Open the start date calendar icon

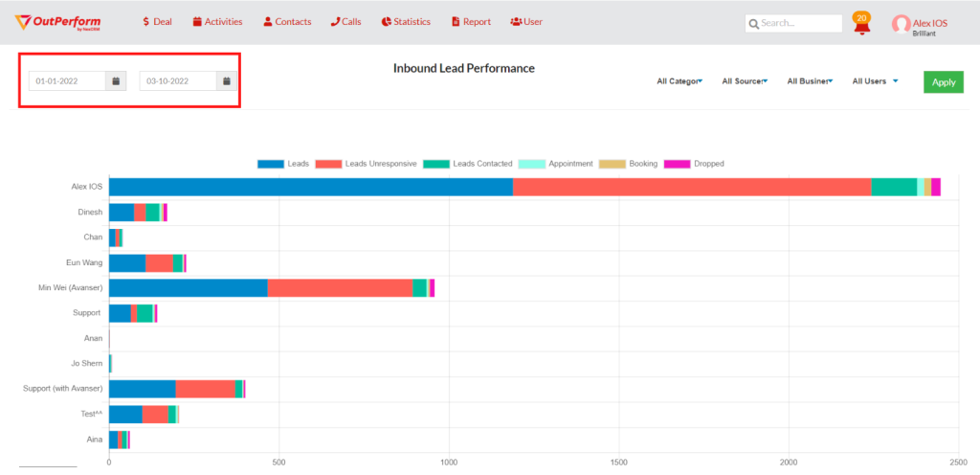coord(116,81)
